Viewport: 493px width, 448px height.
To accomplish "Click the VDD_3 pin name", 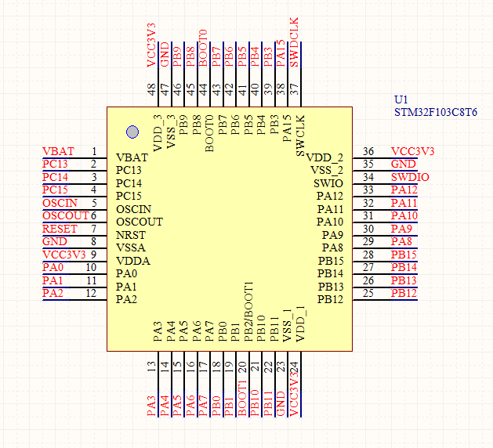I will (158, 133).
